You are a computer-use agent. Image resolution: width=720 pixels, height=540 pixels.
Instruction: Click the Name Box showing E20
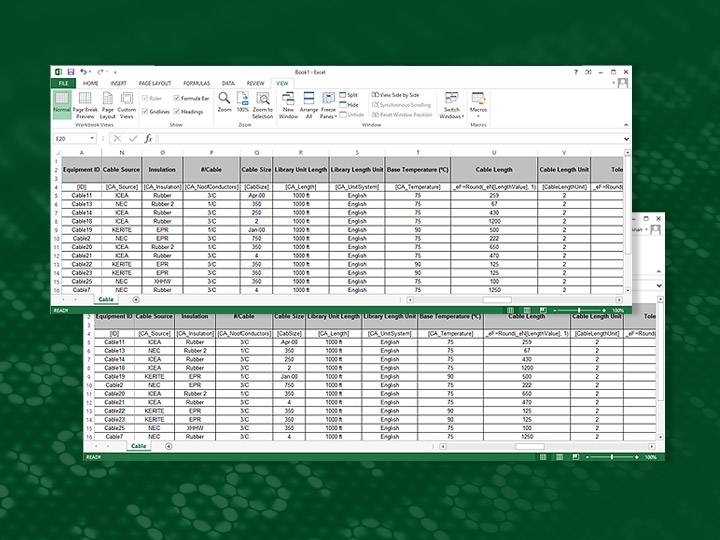click(x=73, y=138)
